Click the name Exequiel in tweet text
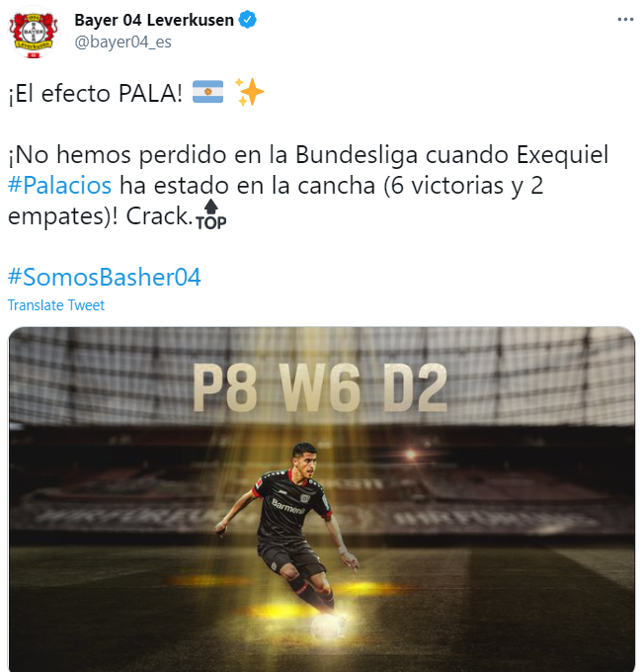 (562, 155)
